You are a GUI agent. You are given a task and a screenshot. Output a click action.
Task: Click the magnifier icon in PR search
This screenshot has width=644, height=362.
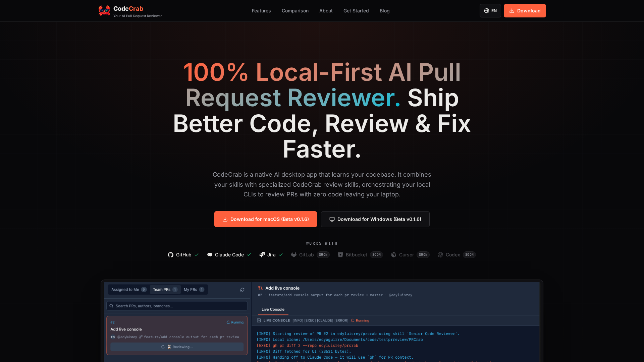(111, 306)
